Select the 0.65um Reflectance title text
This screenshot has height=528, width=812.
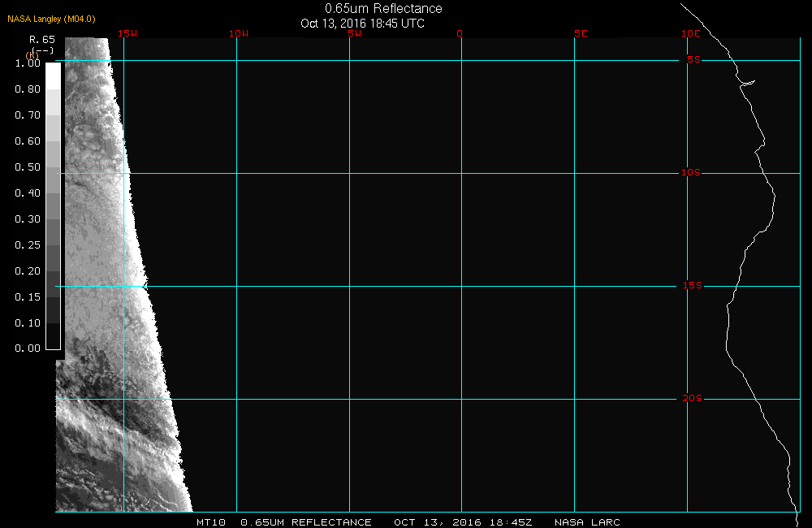tap(383, 9)
